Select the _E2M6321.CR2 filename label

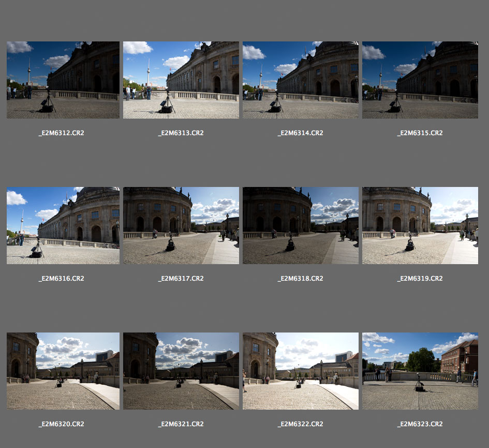[181, 424]
